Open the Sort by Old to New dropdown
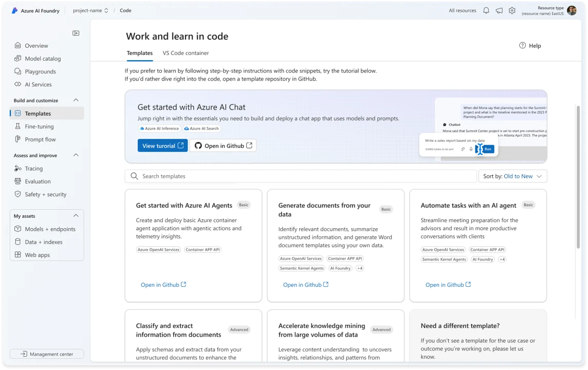588x370 pixels. [x=512, y=176]
